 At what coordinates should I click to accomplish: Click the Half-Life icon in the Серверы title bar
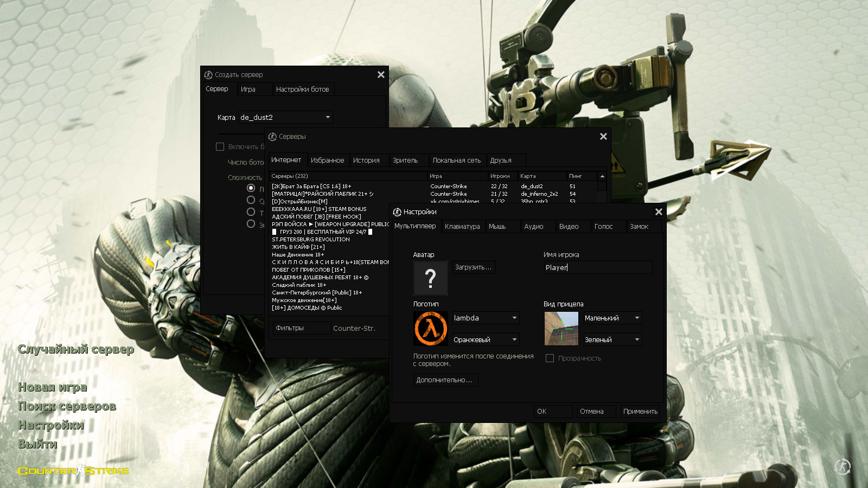[272, 137]
